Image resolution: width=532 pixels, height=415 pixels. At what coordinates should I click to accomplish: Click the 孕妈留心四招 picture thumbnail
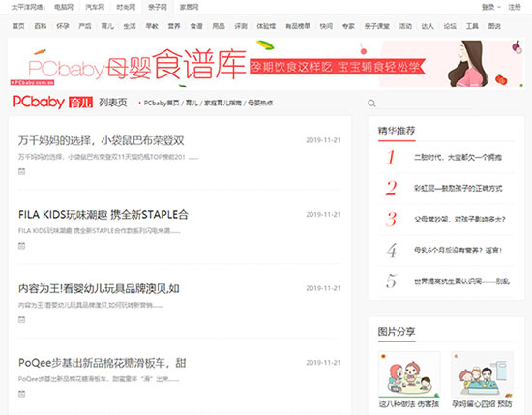tap(482, 374)
